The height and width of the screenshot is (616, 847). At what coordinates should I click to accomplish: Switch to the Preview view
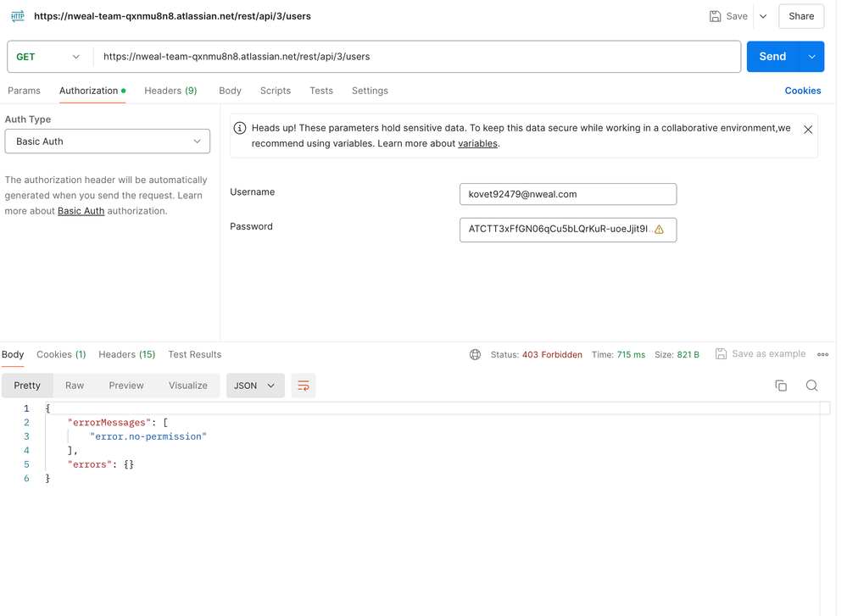pos(126,386)
